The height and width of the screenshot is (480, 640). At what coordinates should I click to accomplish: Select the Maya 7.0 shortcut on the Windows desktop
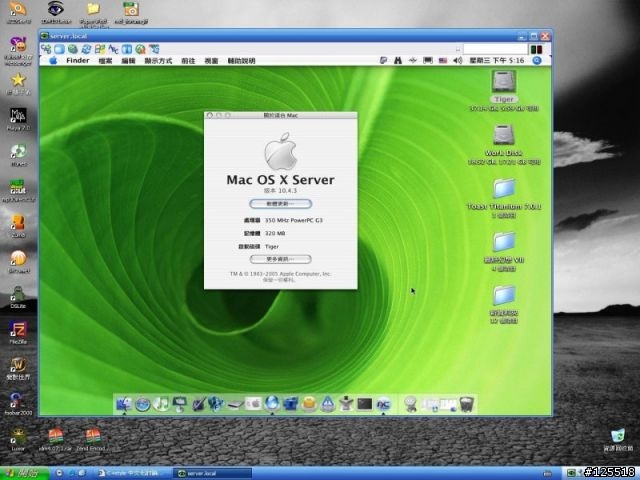tap(18, 118)
